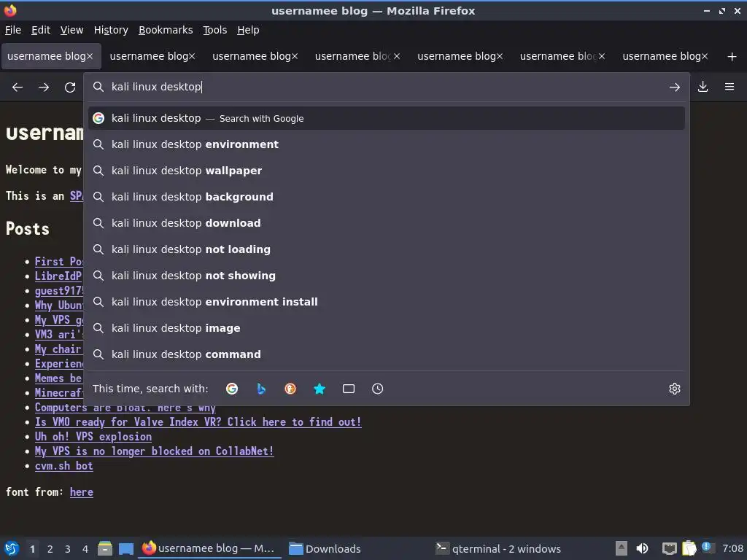Choose suggestion 'kali linux desktop not loading'
Viewport: 747px width, 560px height.
387,249
